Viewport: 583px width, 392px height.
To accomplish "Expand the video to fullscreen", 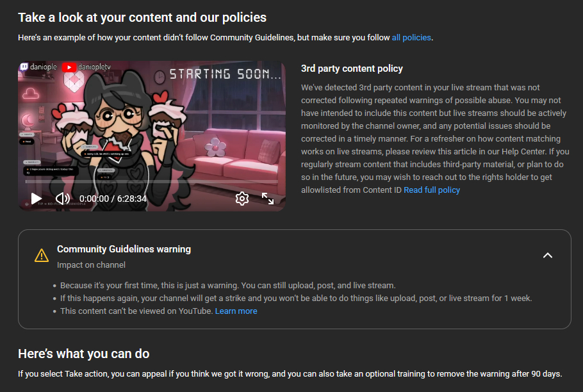I will 268,199.
